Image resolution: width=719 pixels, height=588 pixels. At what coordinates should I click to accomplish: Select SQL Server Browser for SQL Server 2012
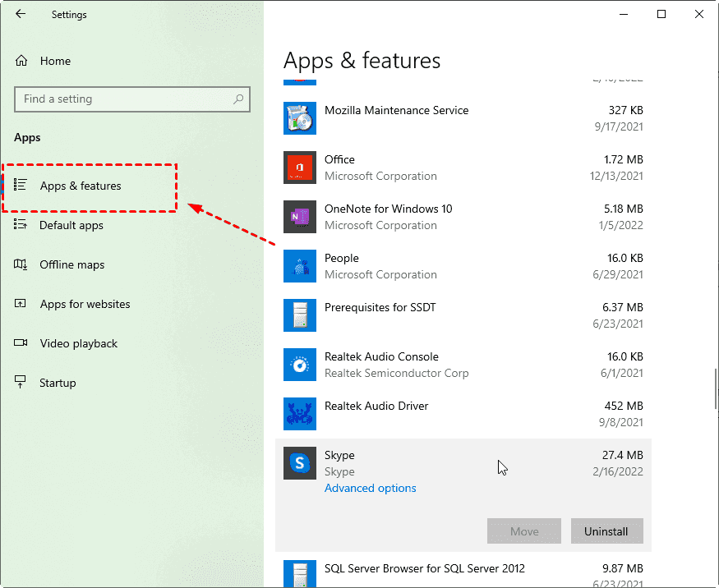click(x=425, y=569)
